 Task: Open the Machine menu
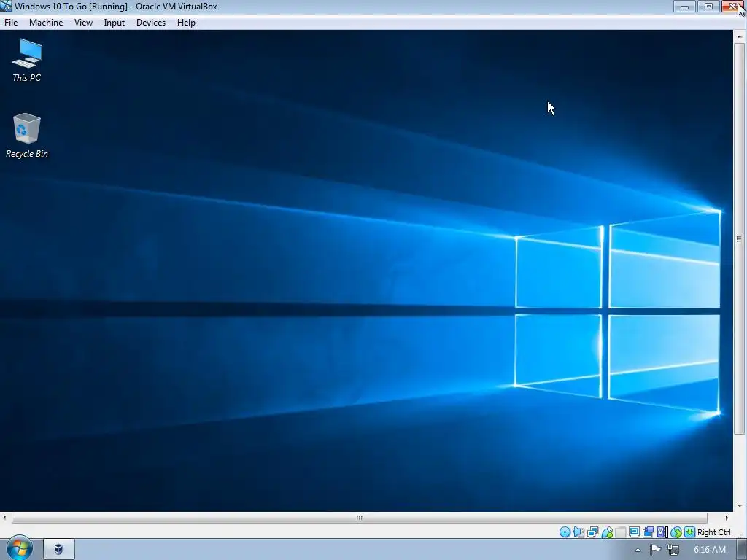click(x=46, y=23)
